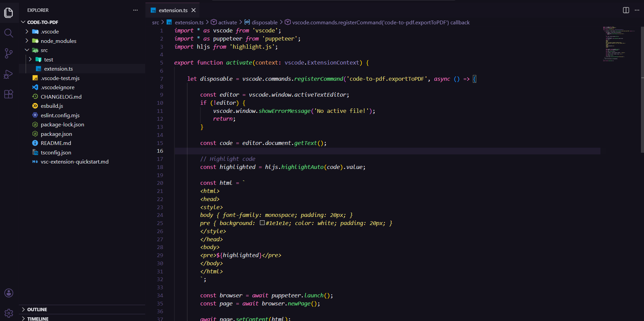Click the EXPLORER panel title
644x321 pixels.
click(x=38, y=10)
